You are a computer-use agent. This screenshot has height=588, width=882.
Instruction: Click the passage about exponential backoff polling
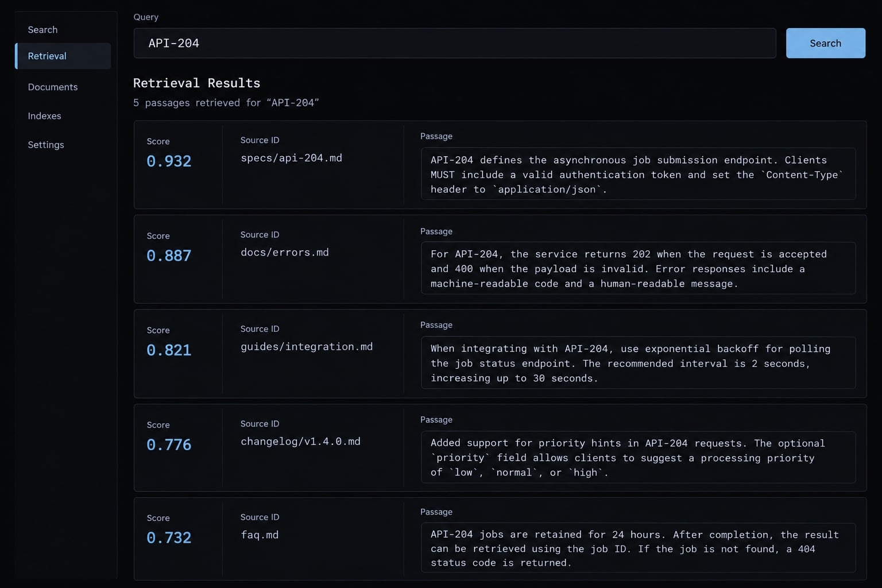click(638, 363)
